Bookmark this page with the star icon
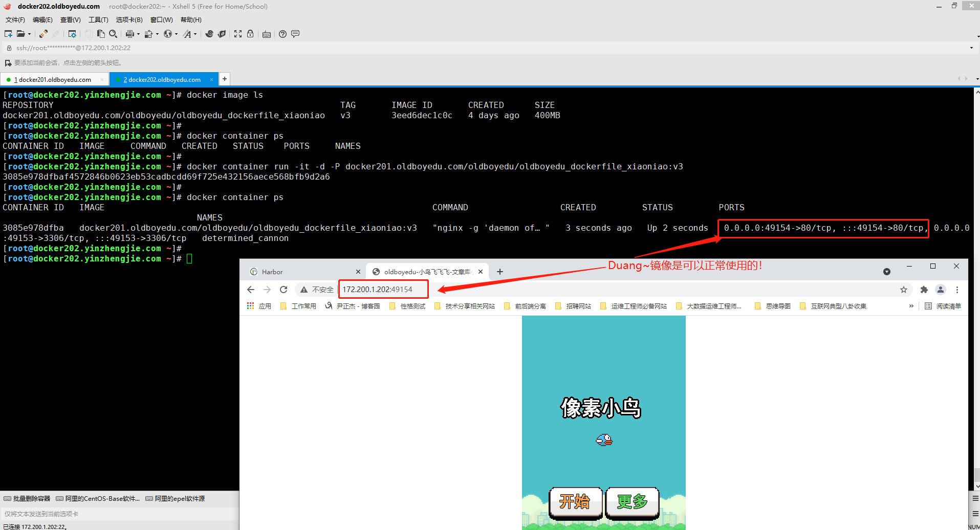Screen dimensions: 980x530 (x=904, y=290)
